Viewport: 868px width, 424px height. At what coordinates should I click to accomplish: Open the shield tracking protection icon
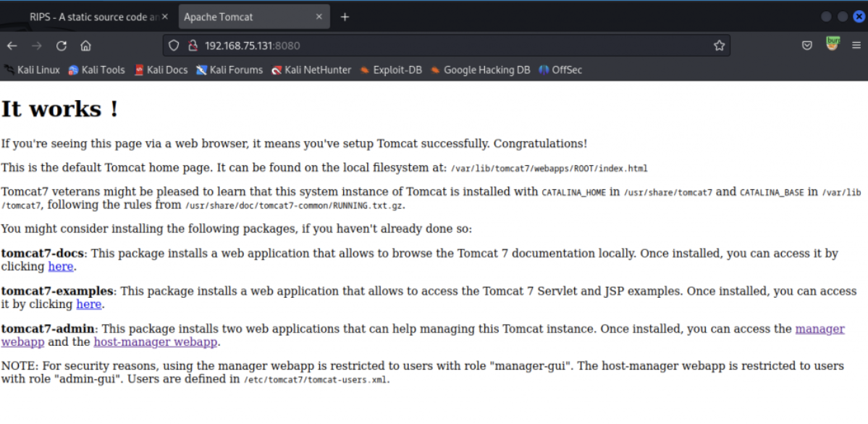(174, 46)
